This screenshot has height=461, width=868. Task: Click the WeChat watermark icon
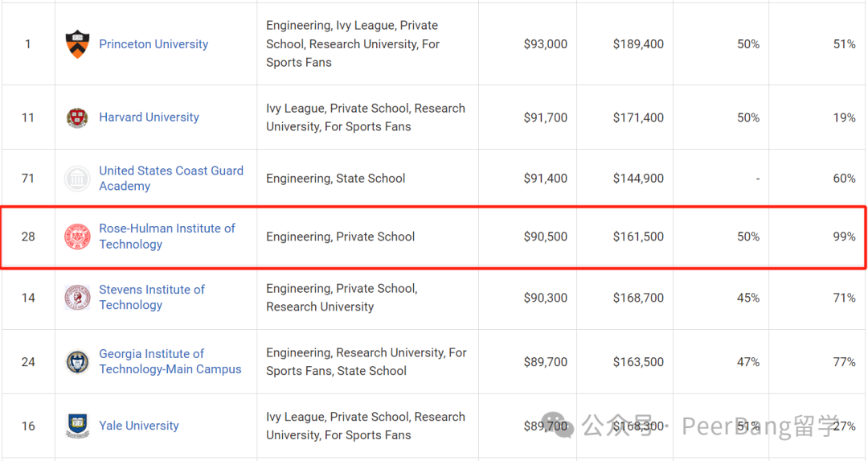tap(558, 426)
